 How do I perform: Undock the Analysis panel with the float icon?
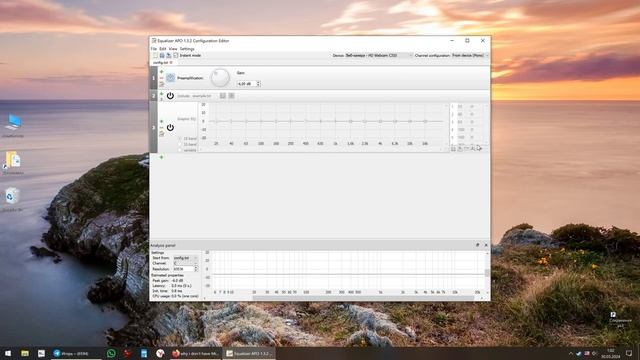tap(478, 245)
